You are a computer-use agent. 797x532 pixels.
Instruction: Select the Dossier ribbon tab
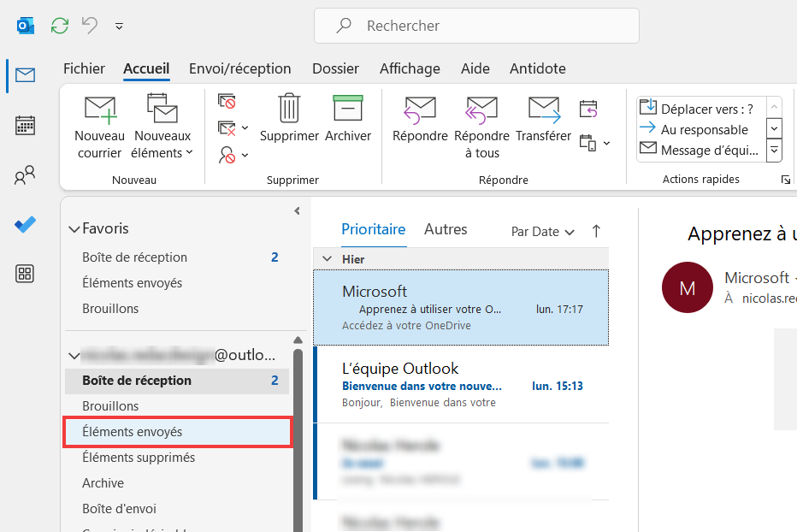point(335,68)
